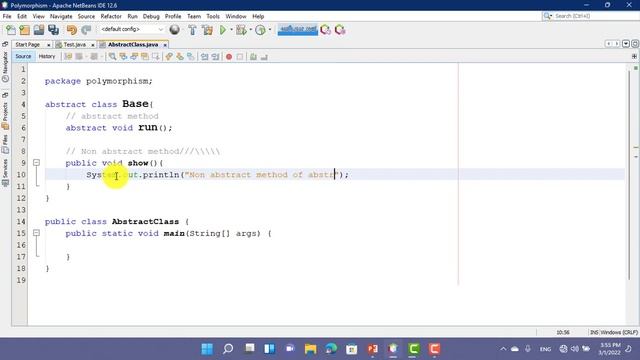This screenshot has height=360, width=640.
Task: Collapse the main method code fold
Action: [36, 233]
